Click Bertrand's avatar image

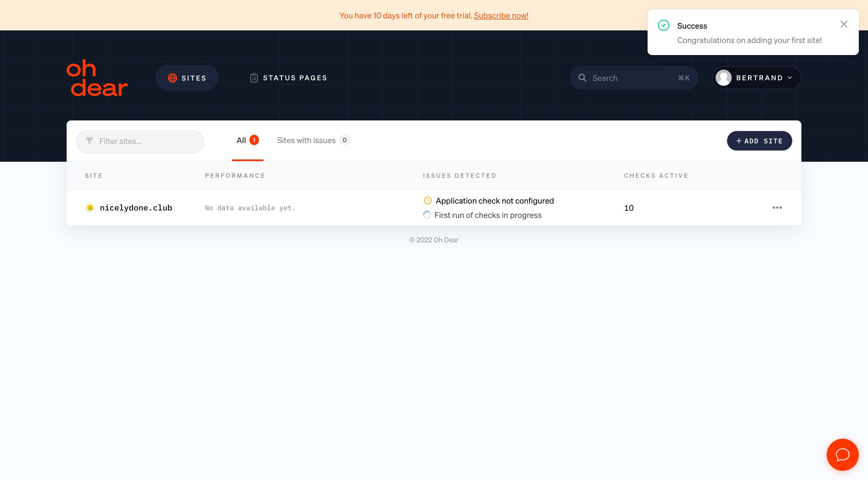[x=724, y=78]
